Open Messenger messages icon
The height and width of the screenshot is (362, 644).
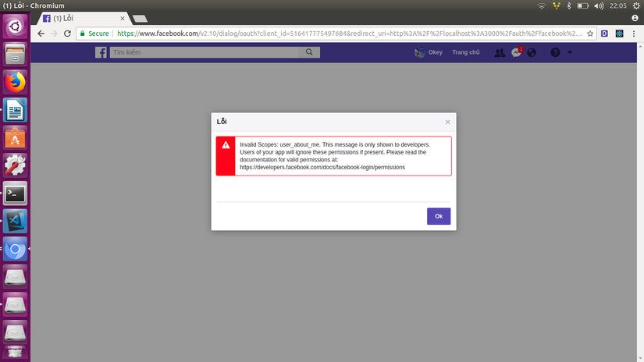coord(516,52)
